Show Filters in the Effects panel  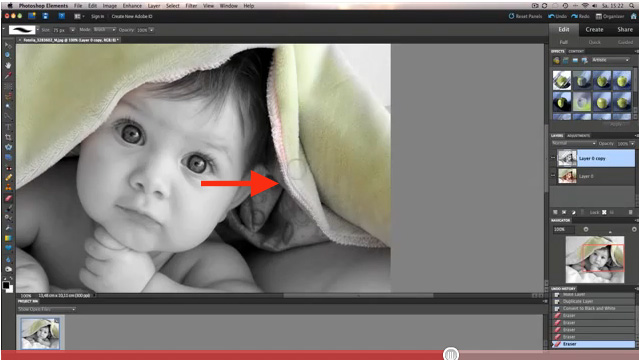point(556,60)
